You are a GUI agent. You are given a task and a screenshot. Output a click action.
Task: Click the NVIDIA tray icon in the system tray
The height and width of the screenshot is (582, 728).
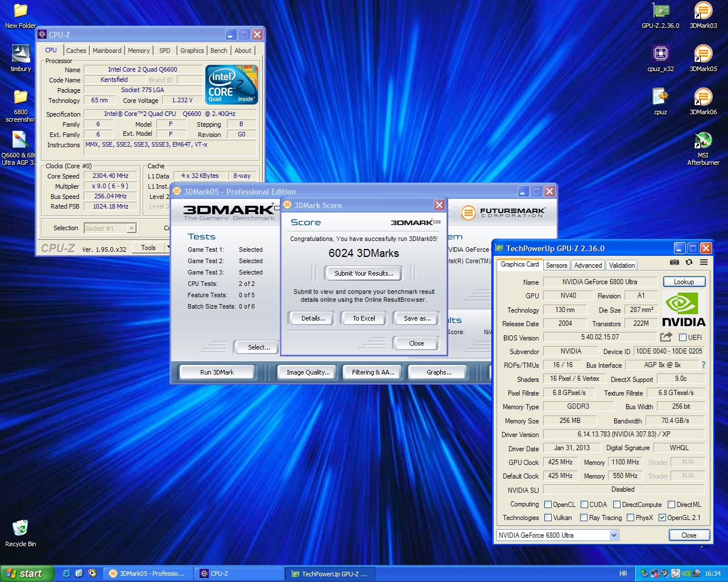[x=686, y=573]
